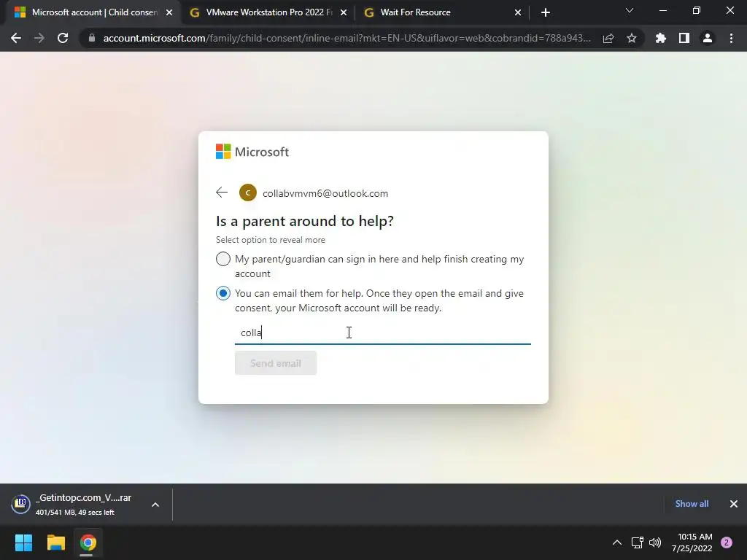Image resolution: width=747 pixels, height=560 pixels.
Task: Click the Chrome taskbar icon
Action: pos(88,542)
